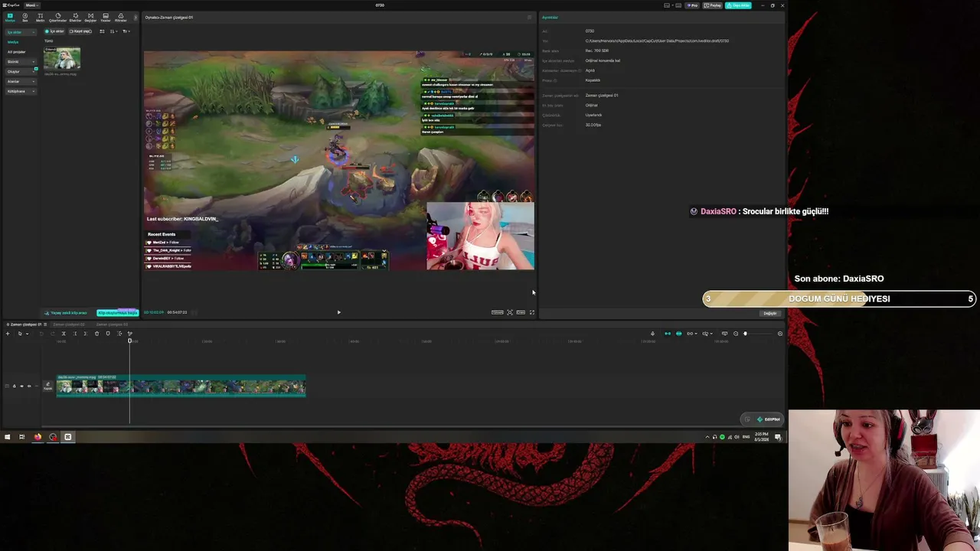The height and width of the screenshot is (551, 980).
Task: Select the video clip on the timeline
Action: point(181,386)
